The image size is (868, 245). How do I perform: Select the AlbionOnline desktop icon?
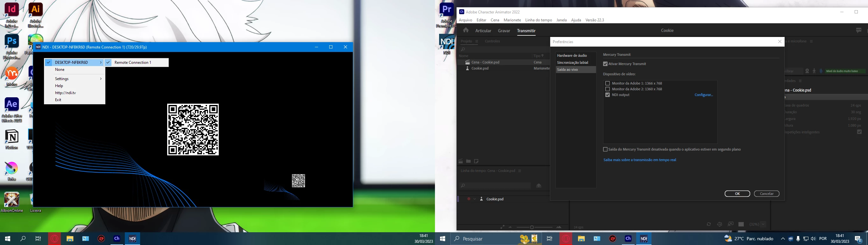pyautogui.click(x=11, y=202)
